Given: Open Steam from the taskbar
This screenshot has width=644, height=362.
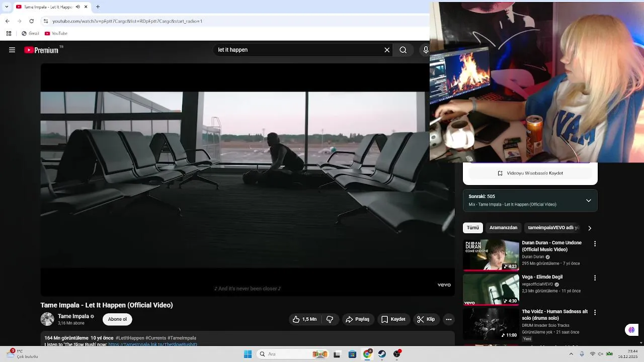Looking at the screenshot, I should pyautogui.click(x=382, y=354).
